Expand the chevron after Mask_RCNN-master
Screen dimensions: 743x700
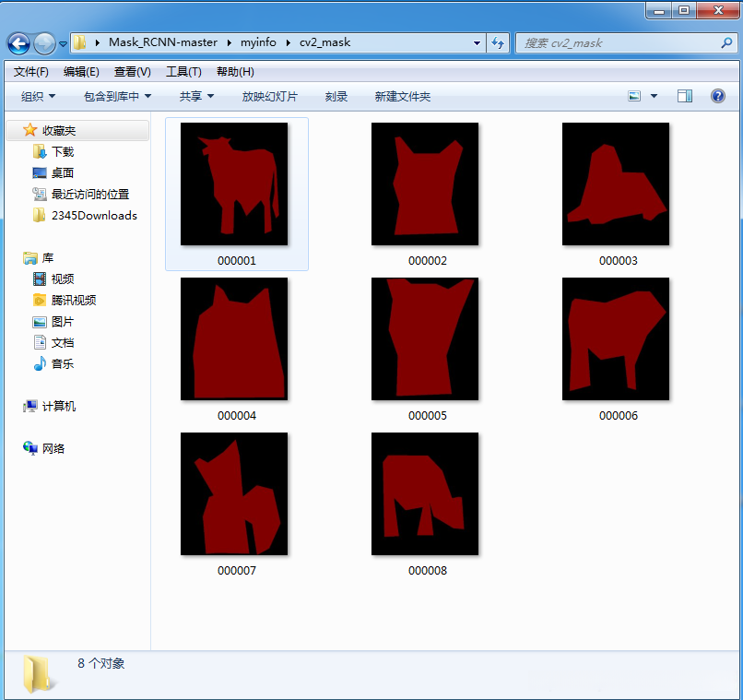coord(230,43)
